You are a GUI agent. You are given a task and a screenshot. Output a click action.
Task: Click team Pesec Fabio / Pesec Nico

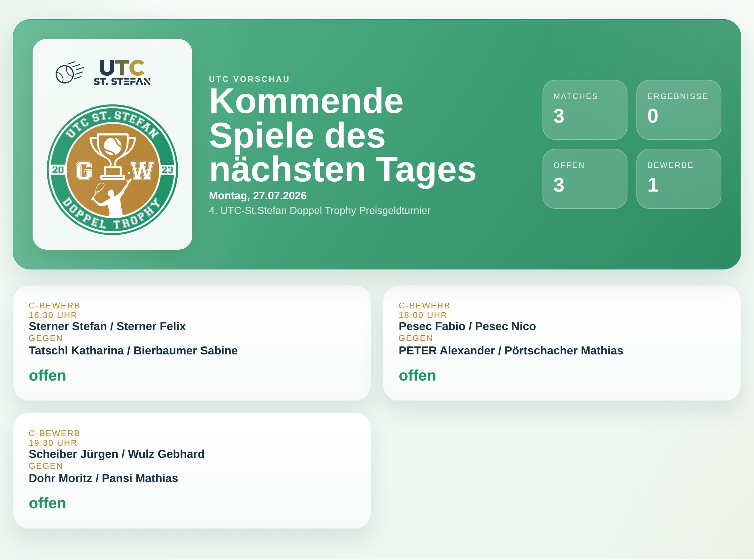[x=467, y=326]
